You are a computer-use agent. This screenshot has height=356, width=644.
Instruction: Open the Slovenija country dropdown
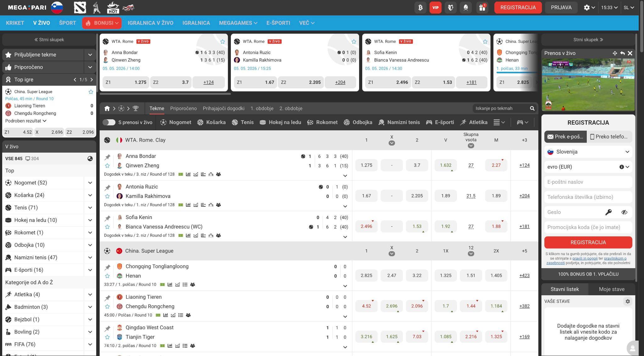[x=588, y=152]
